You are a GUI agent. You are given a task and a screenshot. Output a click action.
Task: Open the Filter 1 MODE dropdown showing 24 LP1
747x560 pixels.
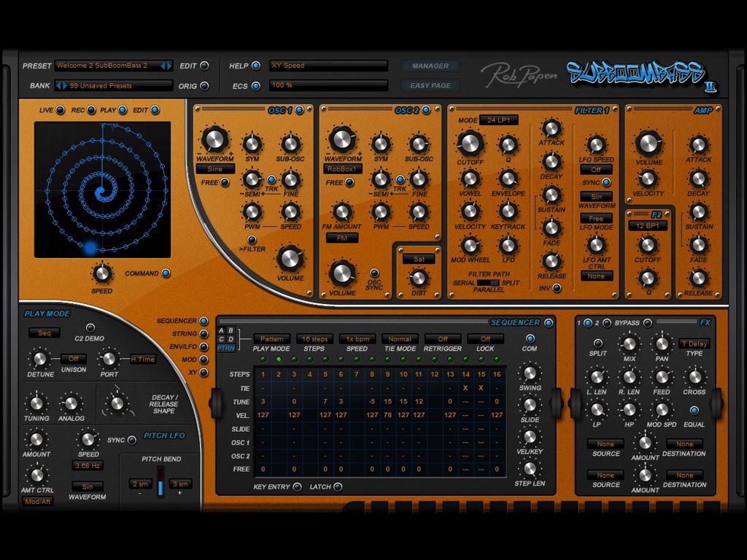(x=498, y=120)
